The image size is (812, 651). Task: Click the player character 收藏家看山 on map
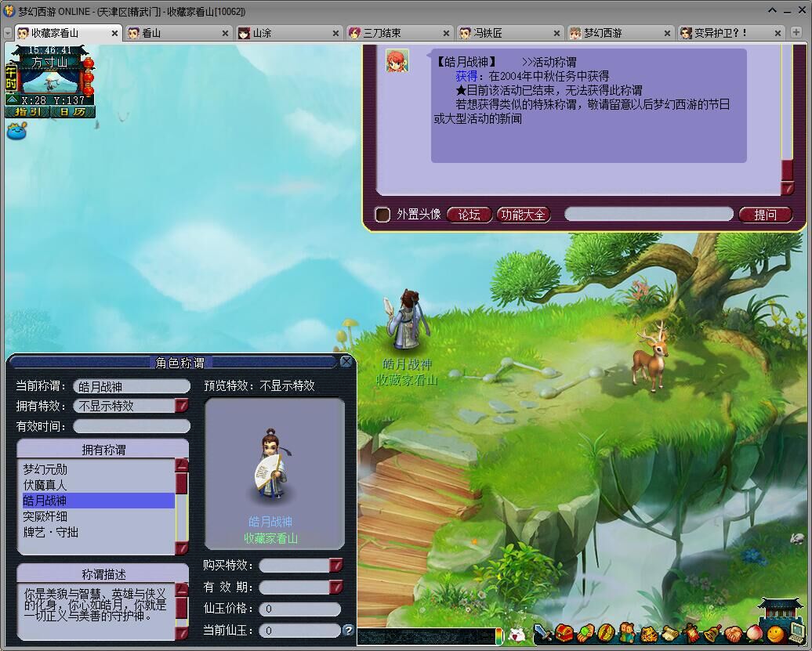click(x=408, y=320)
